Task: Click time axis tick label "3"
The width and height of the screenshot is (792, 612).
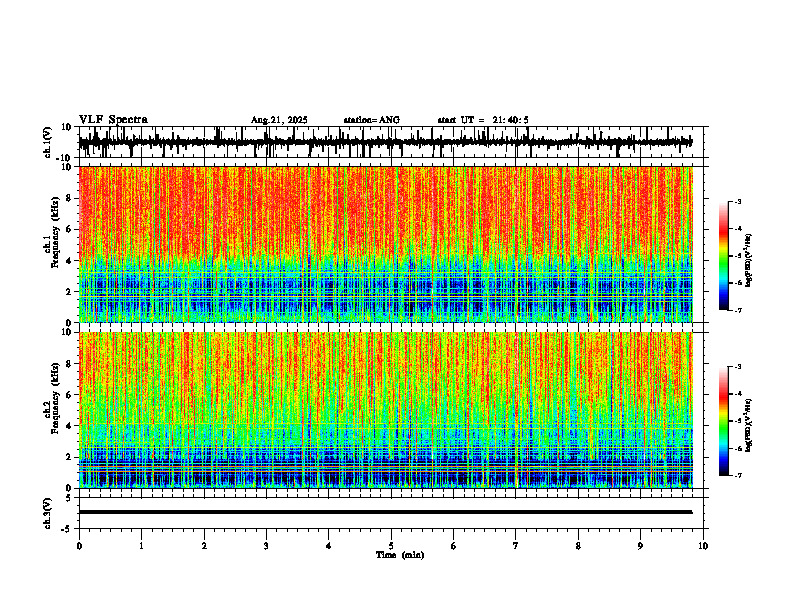Action: 266,546
